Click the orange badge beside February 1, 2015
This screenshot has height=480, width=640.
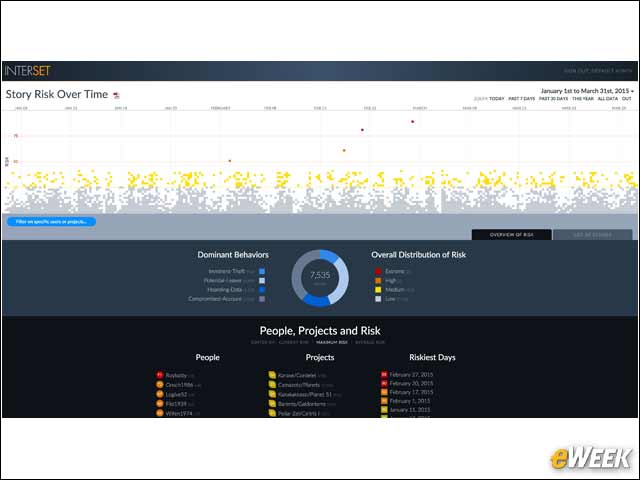click(x=384, y=401)
